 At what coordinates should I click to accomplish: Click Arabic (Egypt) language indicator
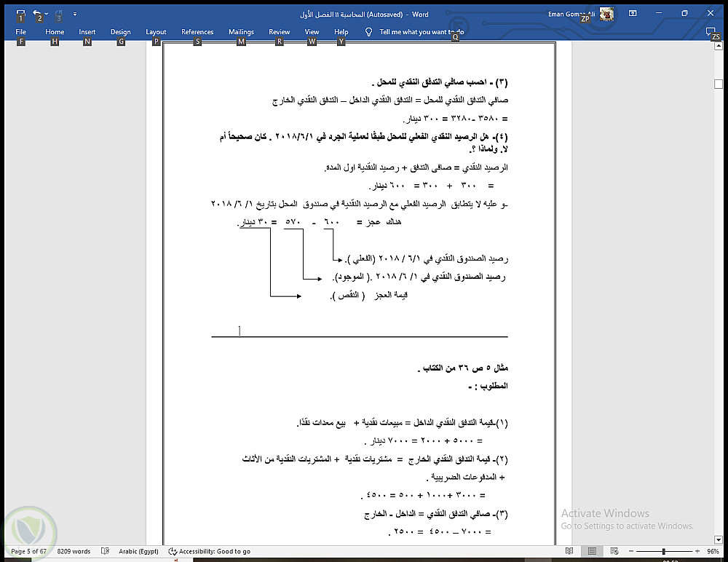click(138, 551)
